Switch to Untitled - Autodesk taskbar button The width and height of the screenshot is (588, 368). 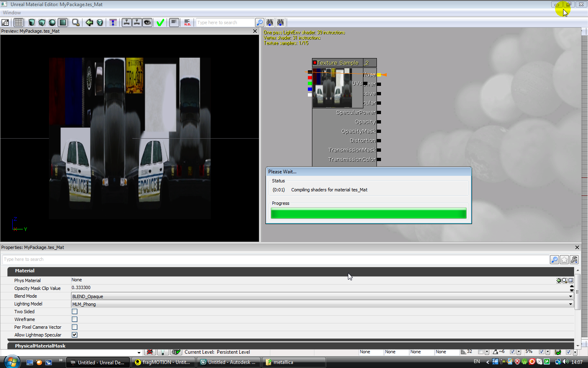(x=229, y=362)
